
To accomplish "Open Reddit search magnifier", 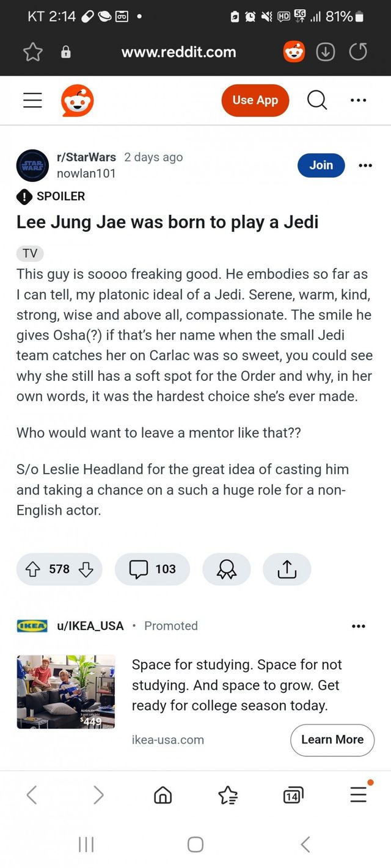I will click(316, 100).
